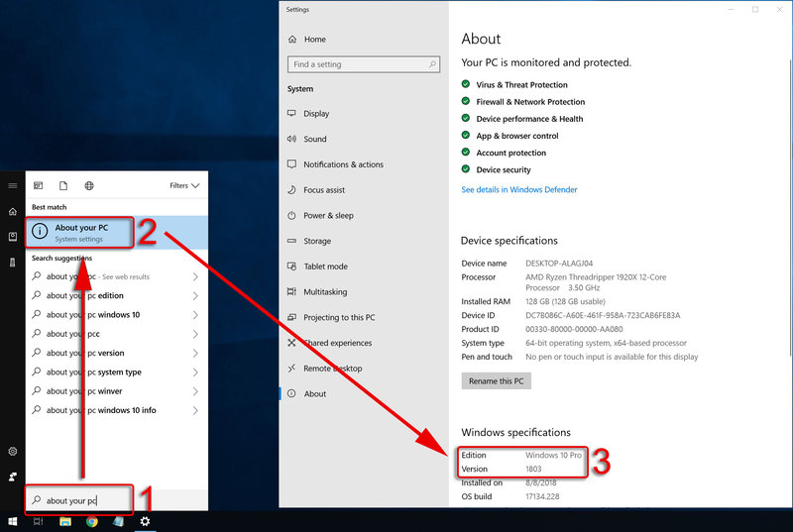The height and width of the screenshot is (532, 793).
Task: Click the Settings gear in the taskbar
Action: tap(145, 521)
